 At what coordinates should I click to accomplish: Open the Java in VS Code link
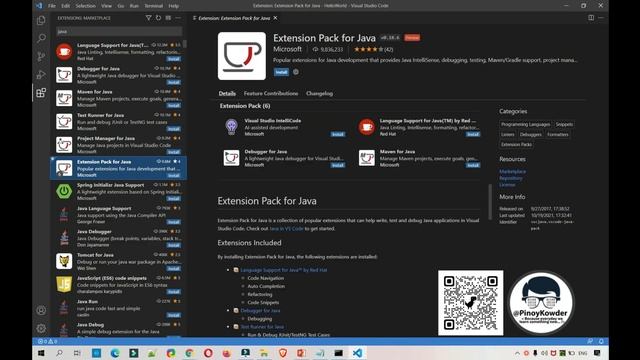coord(287,229)
